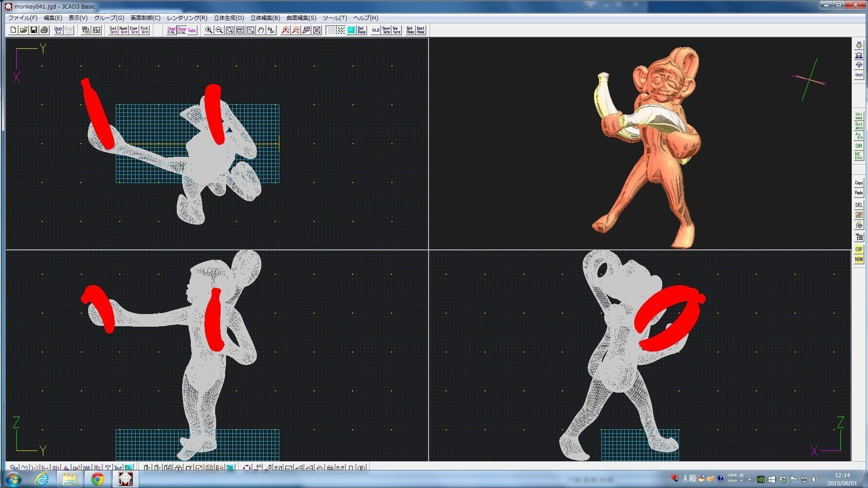Click the Set Grp toolbar button
Screen dimensions: 868x488
coord(113,30)
